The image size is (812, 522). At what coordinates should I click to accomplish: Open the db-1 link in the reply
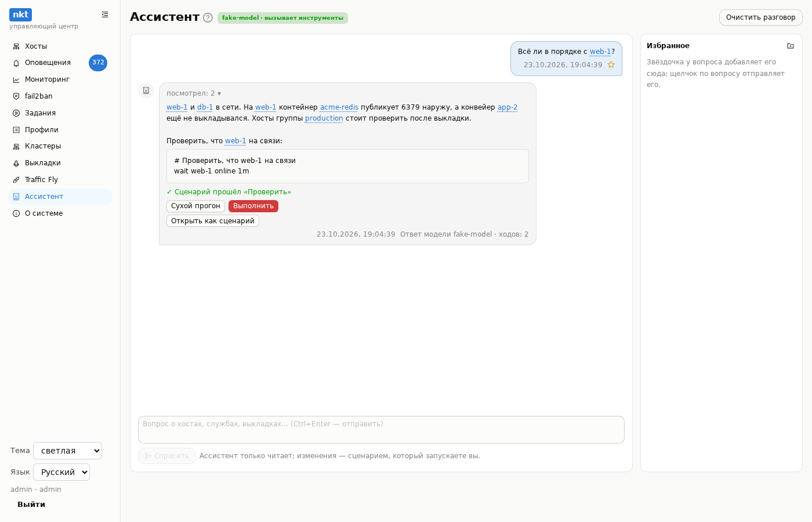pos(205,107)
